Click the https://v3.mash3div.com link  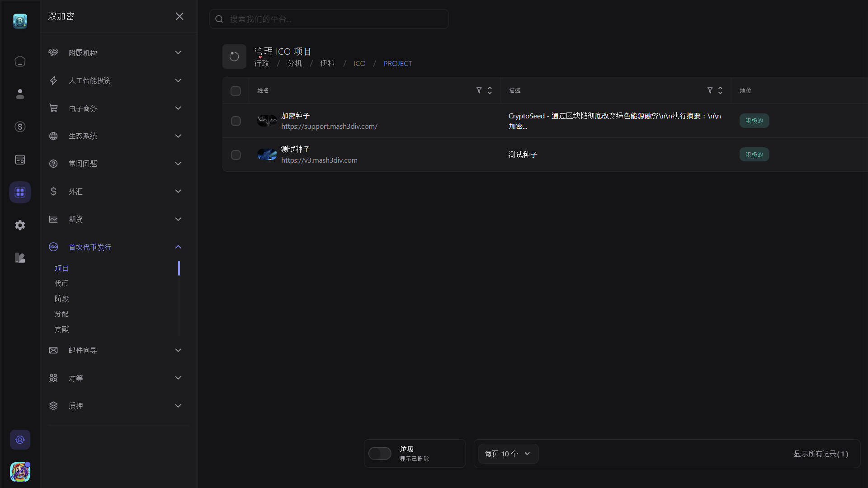(x=319, y=160)
